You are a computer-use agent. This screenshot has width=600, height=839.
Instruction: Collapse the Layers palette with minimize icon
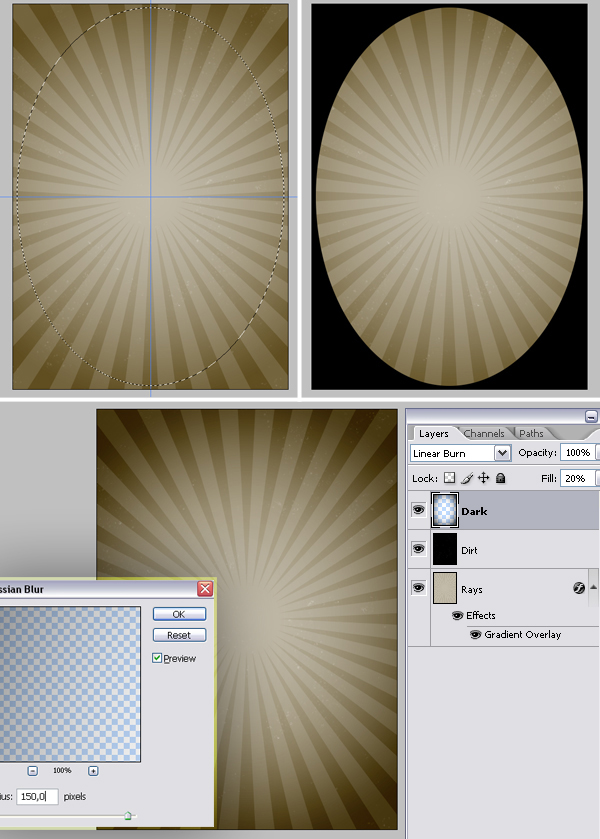[591, 416]
